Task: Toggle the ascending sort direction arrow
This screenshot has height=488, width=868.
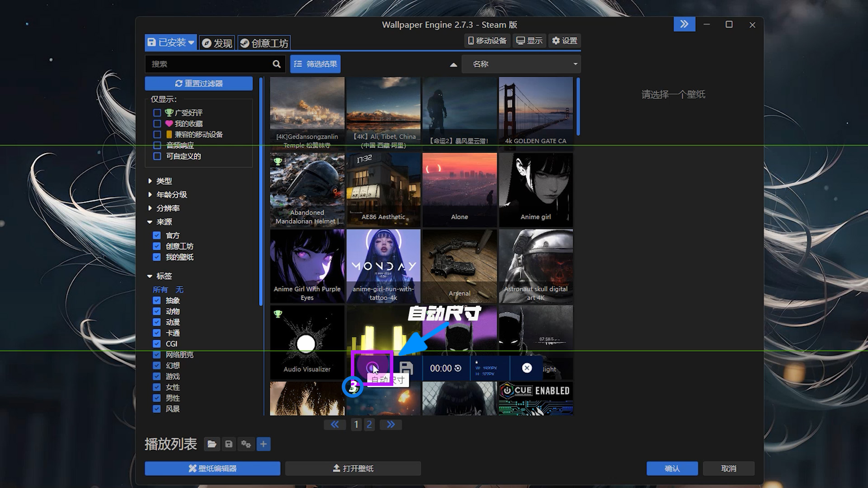Action: (x=453, y=65)
